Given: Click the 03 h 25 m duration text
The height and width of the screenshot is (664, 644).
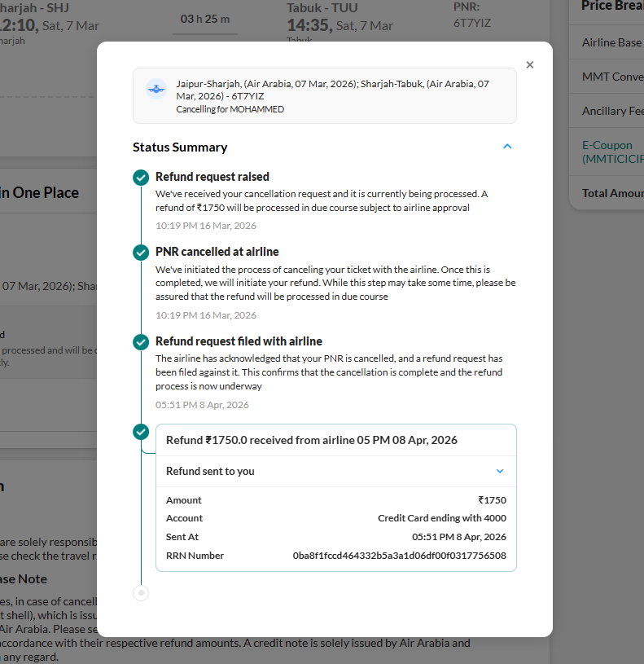Looking at the screenshot, I should click(x=205, y=19).
